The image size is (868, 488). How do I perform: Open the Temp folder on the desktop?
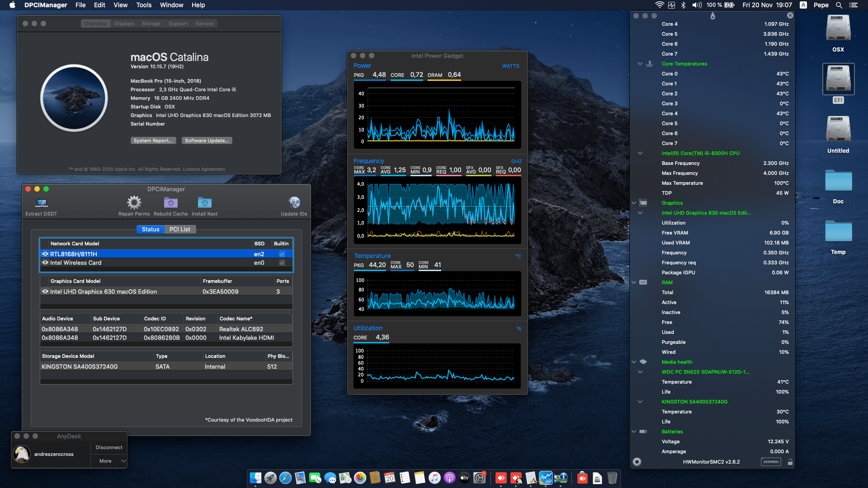[x=838, y=231]
